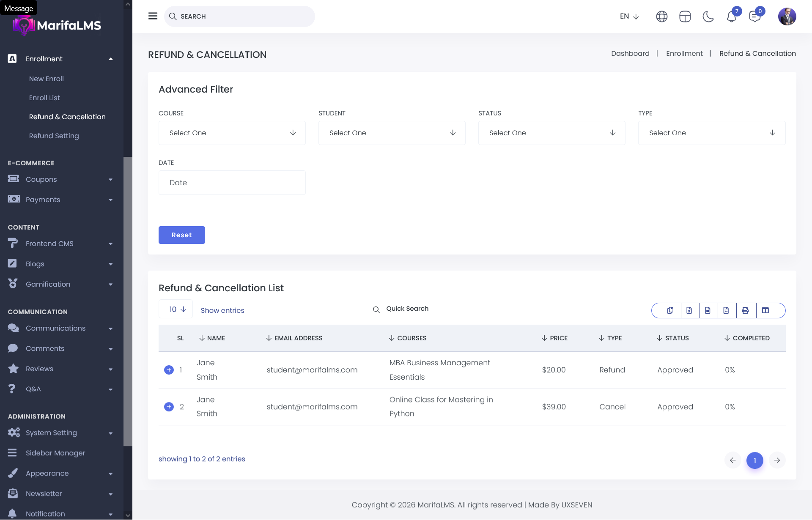Toggle dark mode with the moon icon
Image resolution: width=812 pixels, height=520 pixels.
point(708,16)
